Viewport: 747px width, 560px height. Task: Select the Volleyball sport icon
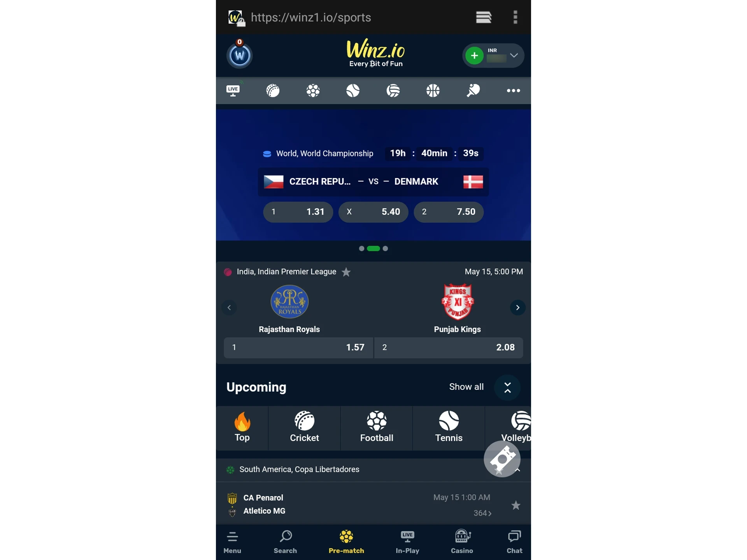point(519,420)
